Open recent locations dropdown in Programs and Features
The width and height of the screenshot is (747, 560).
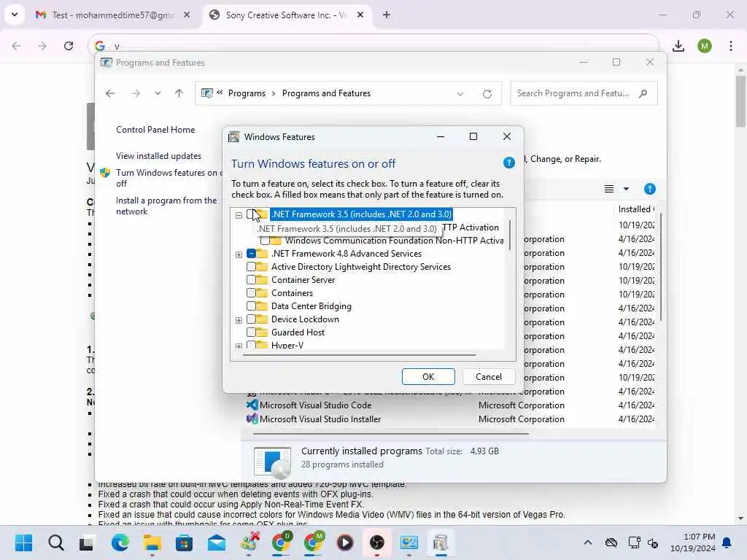[158, 93]
